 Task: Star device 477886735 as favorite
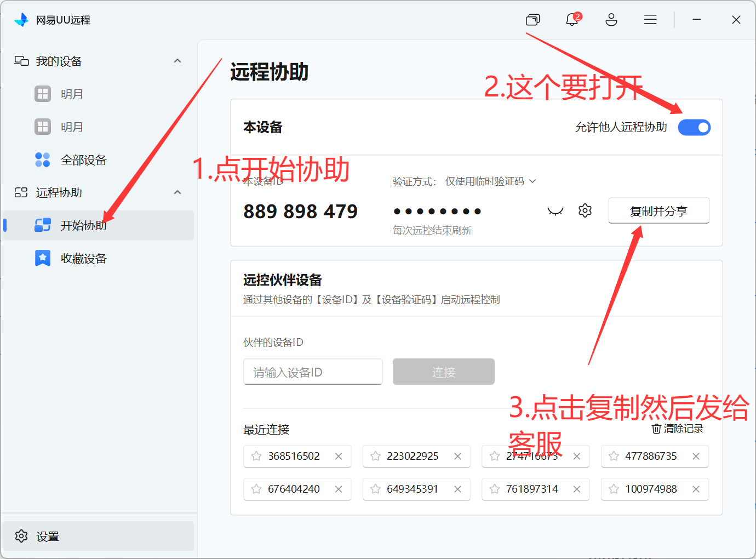pos(614,456)
